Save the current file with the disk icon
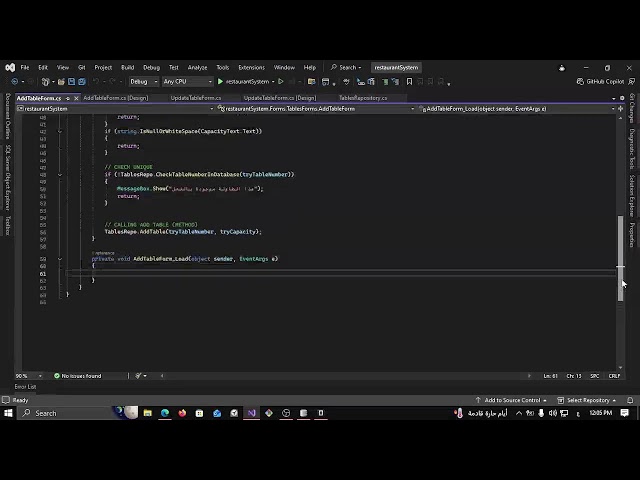Viewport: 640px width, 480px height. coord(71,82)
